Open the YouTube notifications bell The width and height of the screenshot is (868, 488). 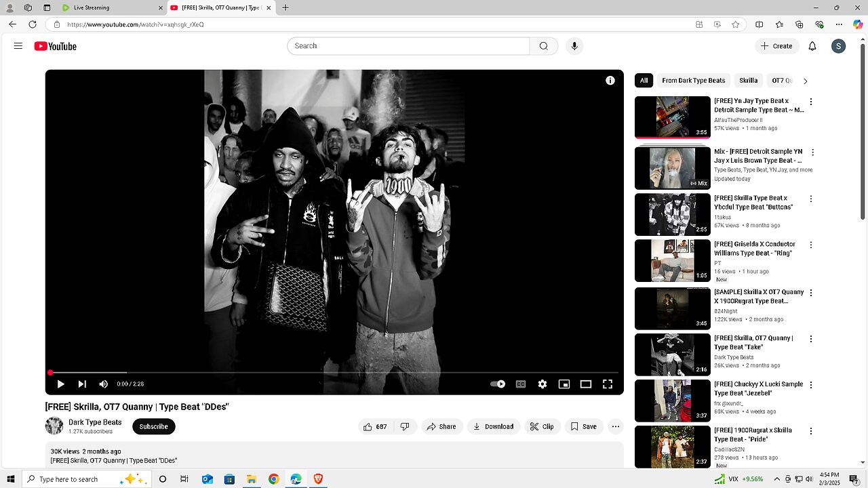click(x=812, y=46)
